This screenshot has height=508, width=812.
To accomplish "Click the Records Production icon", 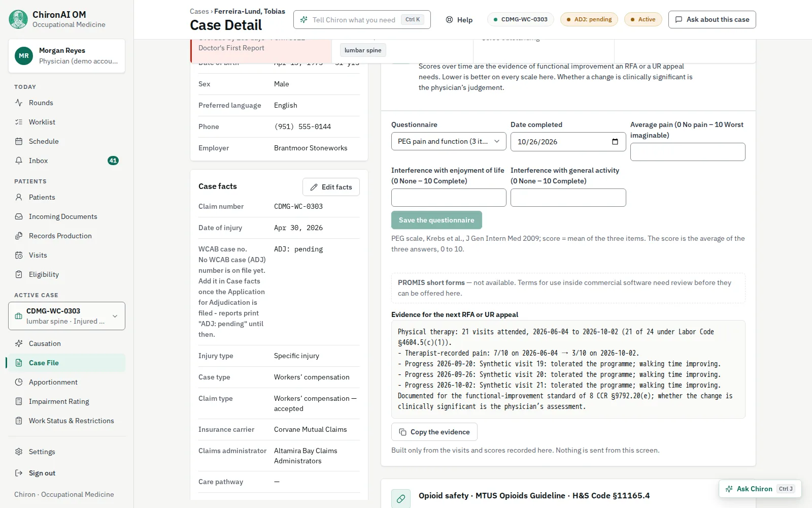I will tap(19, 236).
